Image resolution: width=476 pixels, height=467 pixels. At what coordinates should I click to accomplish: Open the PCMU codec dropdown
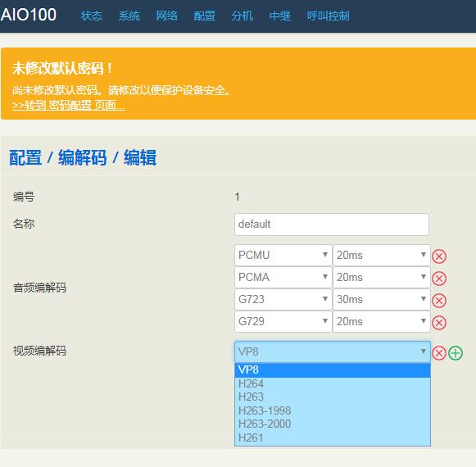coord(283,255)
